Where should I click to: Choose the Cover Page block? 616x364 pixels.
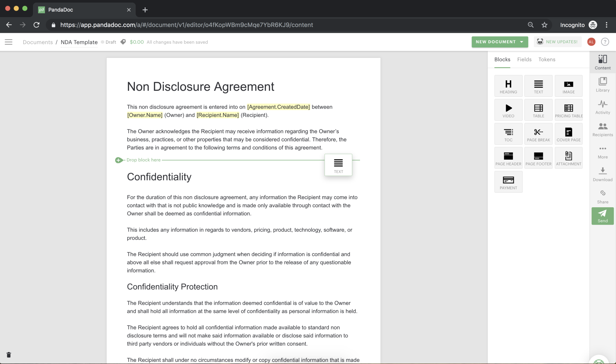point(568,134)
